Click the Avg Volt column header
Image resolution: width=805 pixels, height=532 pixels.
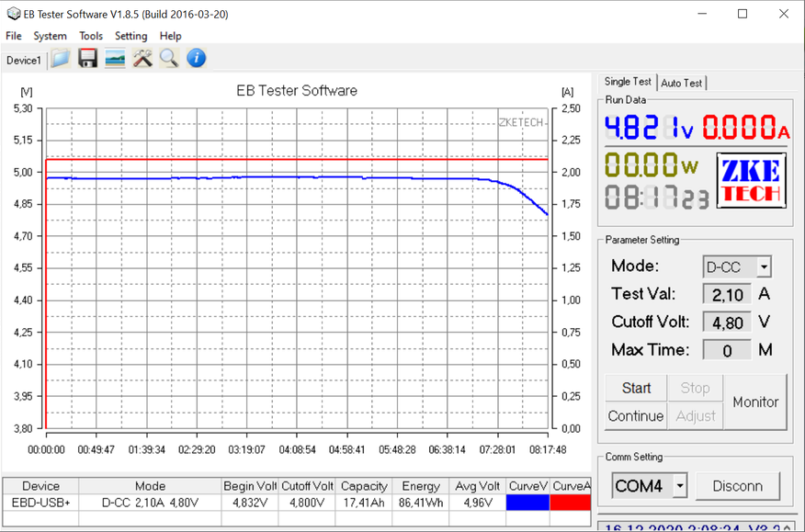[478, 486]
